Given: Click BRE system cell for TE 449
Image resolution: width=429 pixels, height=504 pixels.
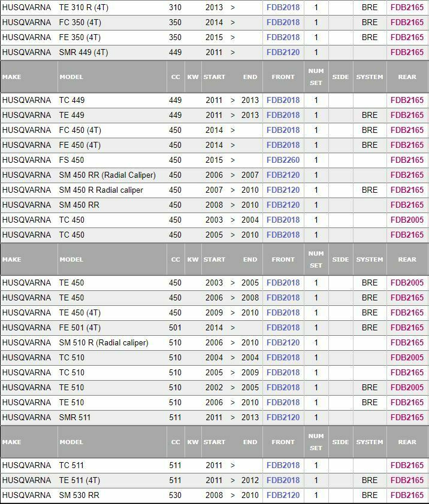Looking at the screenshot, I should [x=370, y=115].
